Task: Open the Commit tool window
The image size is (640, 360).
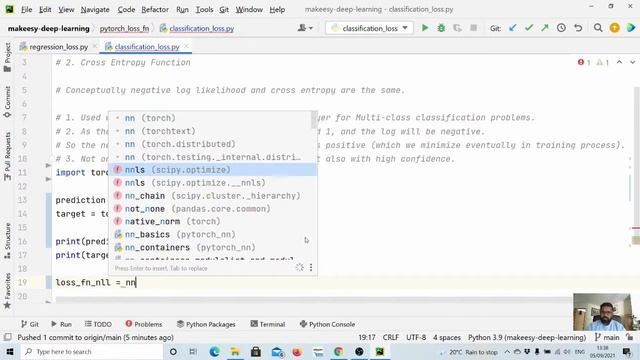Action: click(7, 102)
